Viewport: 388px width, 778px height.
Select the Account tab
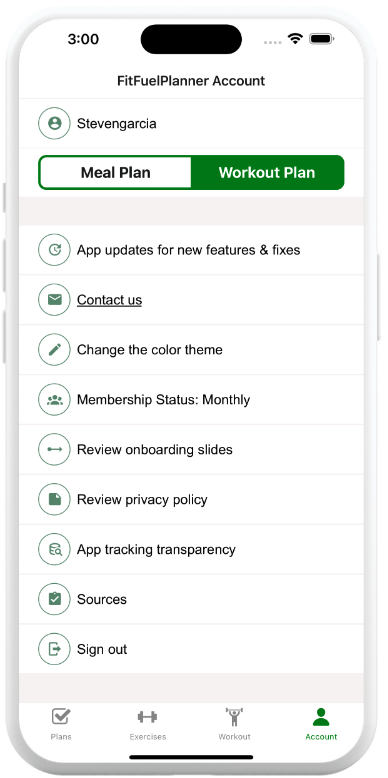(321, 724)
